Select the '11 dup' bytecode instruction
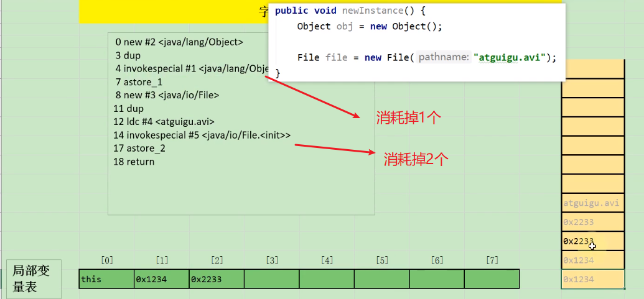Screen dimensions: 644x299 coord(129,109)
